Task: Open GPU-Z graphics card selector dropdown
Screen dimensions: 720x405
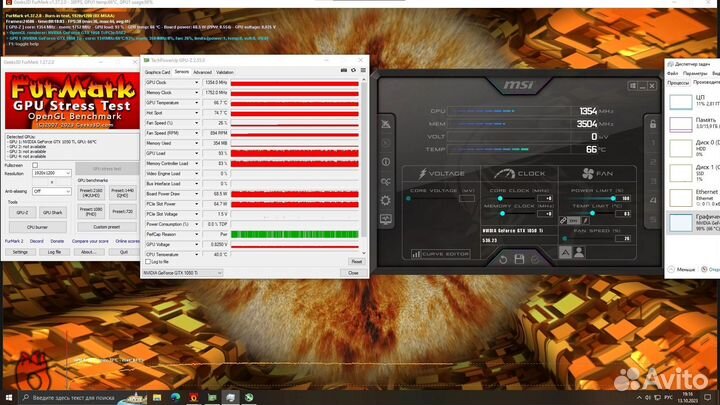Action: (x=183, y=273)
